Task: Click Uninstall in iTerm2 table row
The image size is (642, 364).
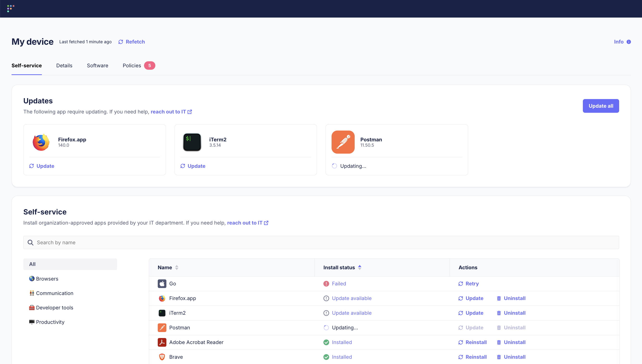Action: click(x=511, y=313)
